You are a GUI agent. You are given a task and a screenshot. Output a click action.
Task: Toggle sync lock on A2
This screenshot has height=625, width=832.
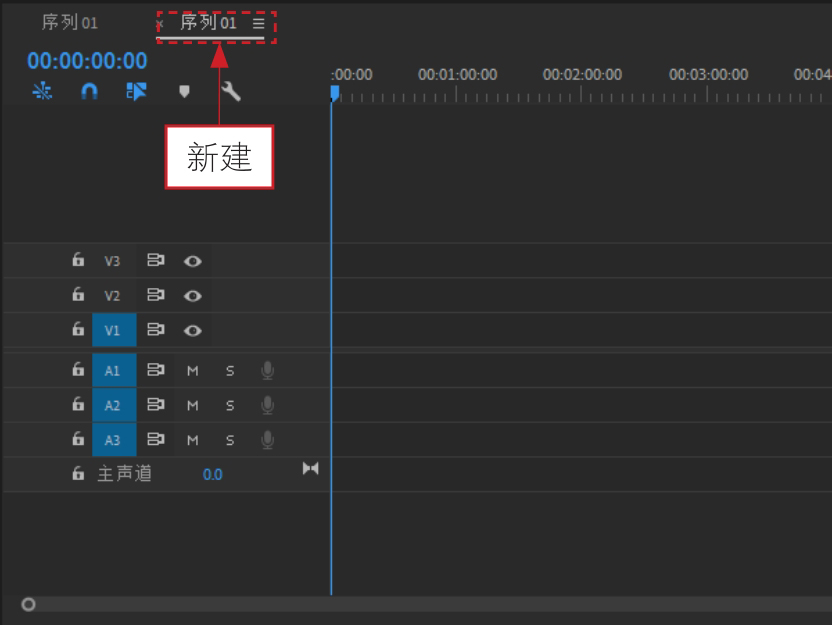coord(155,404)
